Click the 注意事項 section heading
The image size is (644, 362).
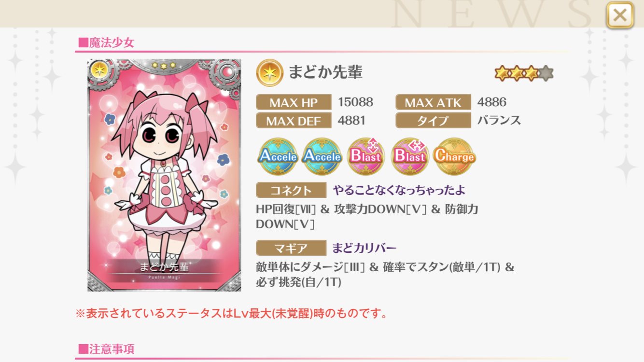coord(106,348)
